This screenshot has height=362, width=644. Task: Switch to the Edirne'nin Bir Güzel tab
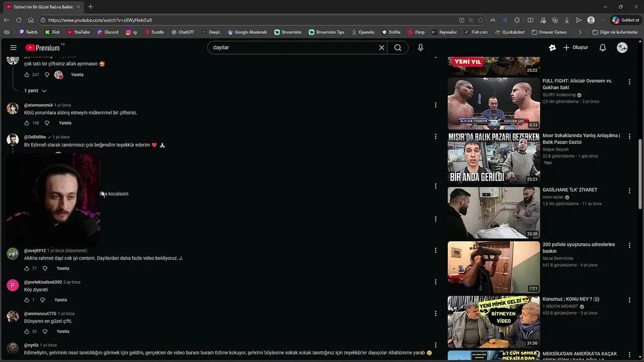pyautogui.click(x=43, y=7)
